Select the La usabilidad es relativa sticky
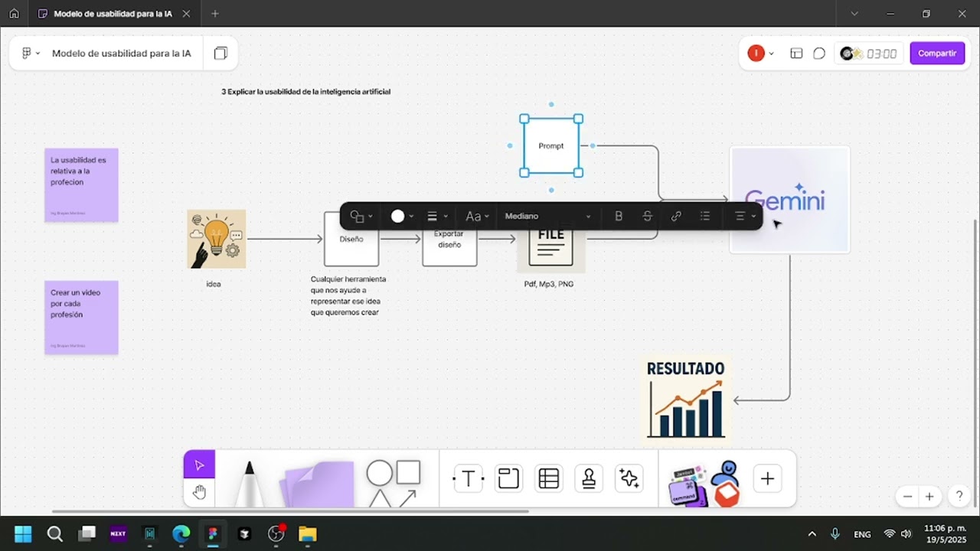 [x=81, y=185]
